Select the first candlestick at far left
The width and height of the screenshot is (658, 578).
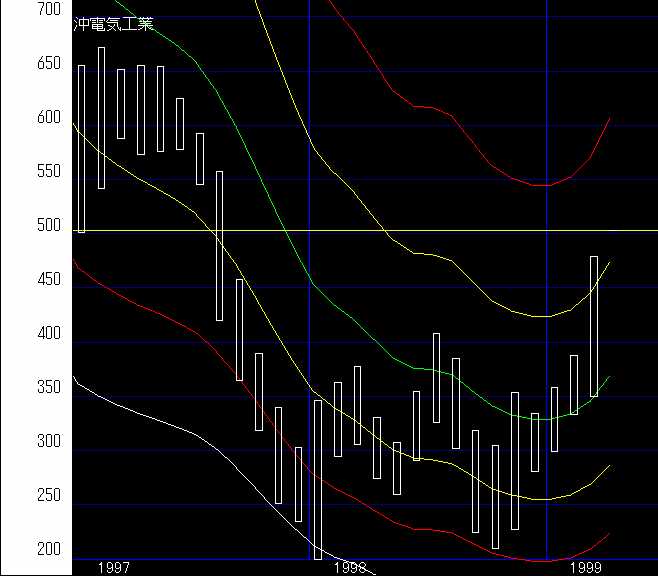pyautogui.click(x=82, y=150)
